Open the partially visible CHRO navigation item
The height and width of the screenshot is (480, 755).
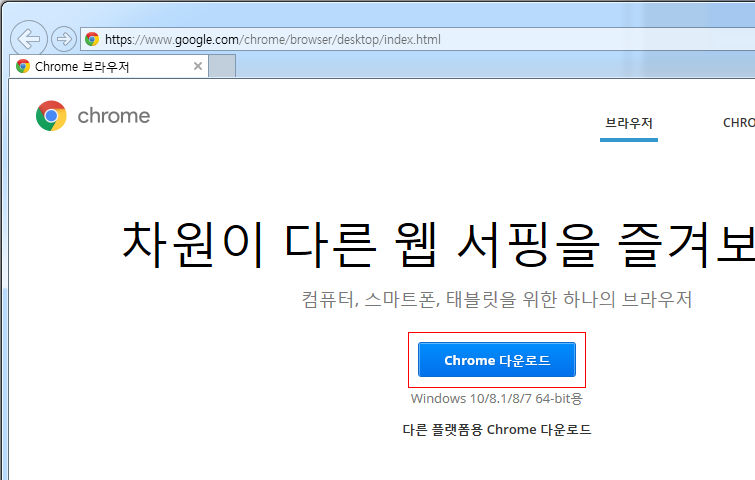click(739, 123)
